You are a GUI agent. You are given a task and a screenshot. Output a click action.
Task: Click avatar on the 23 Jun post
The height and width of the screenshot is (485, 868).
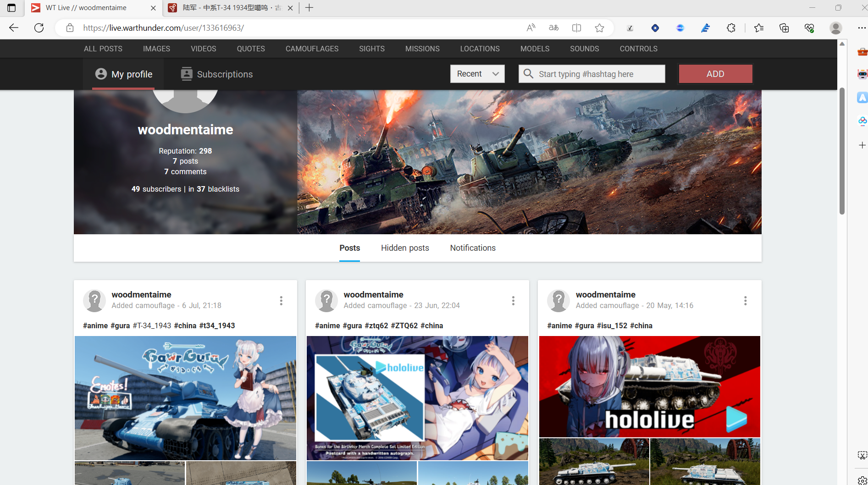pyautogui.click(x=327, y=301)
